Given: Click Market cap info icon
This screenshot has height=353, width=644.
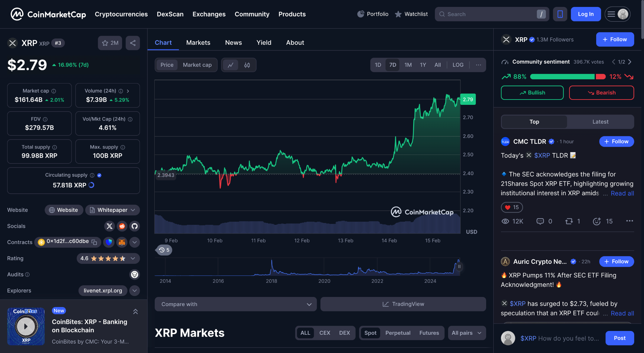Looking at the screenshot, I should (x=54, y=91).
